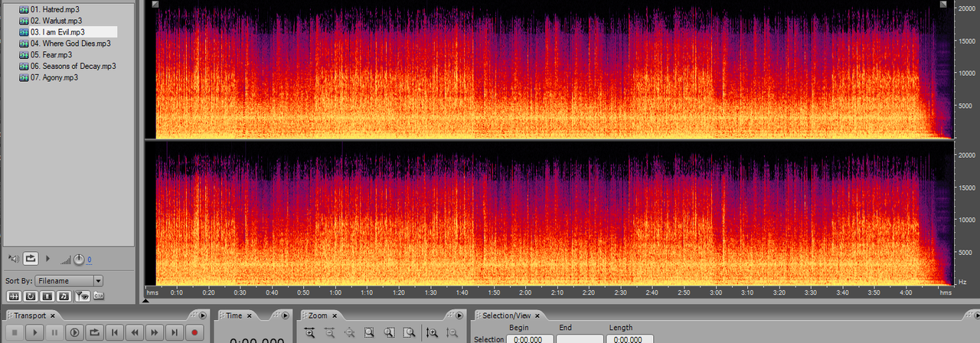Click Selection Begin time field
The height and width of the screenshot is (343, 980).
click(x=530, y=339)
